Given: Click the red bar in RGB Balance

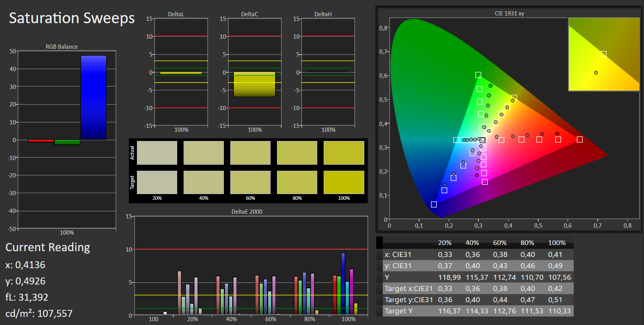Looking at the screenshot, I should tap(41, 141).
